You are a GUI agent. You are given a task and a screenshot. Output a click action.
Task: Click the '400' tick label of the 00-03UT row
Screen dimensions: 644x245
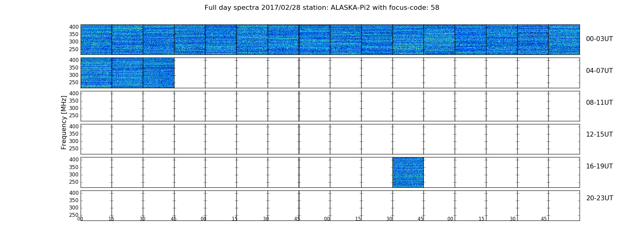74,27
